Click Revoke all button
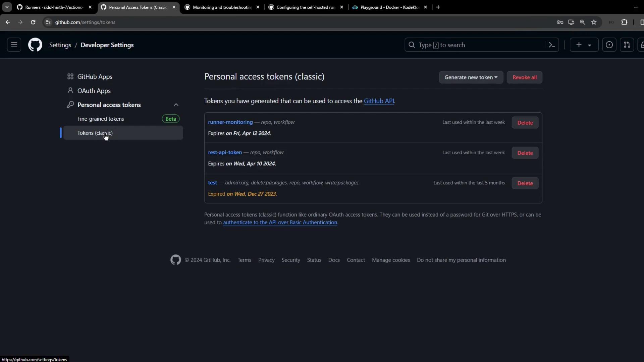Viewport: 644px width, 362px height. tap(524, 77)
